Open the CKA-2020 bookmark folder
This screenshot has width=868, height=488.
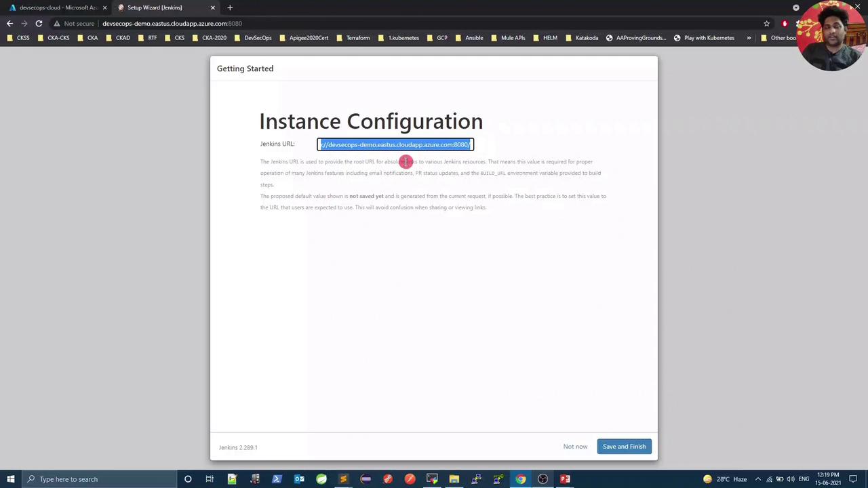[x=209, y=38]
